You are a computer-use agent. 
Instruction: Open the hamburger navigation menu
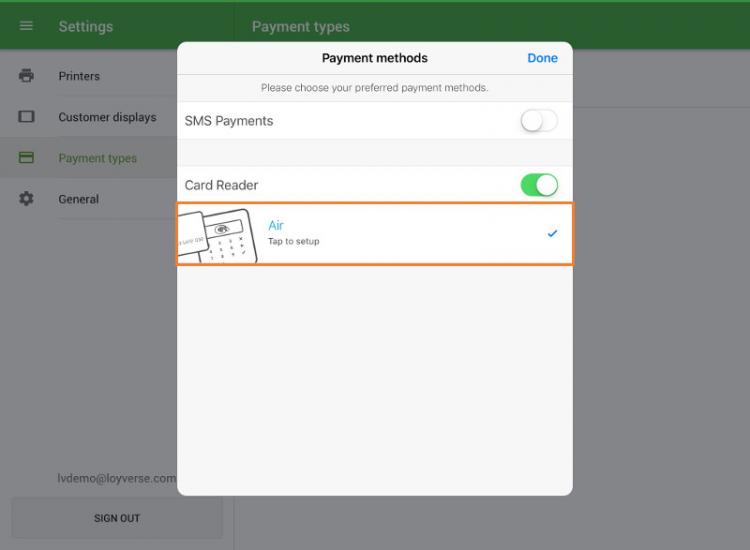pyautogui.click(x=27, y=26)
